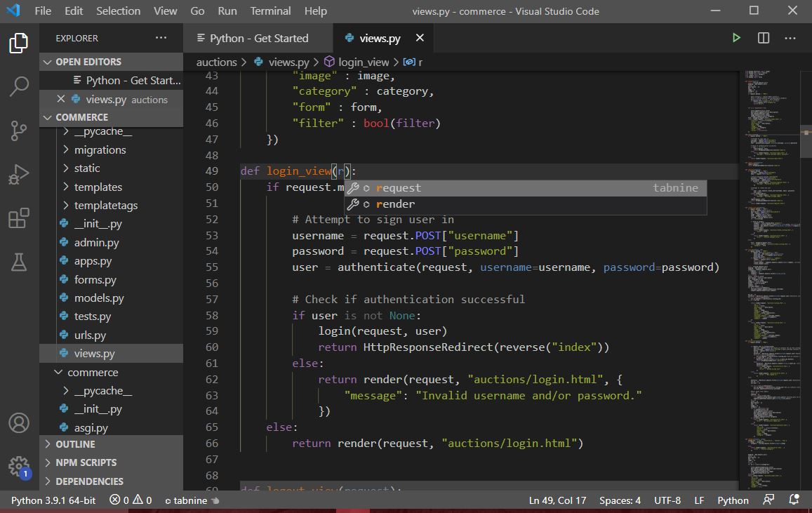Image resolution: width=812 pixels, height=513 pixels.
Task: Open the Search view in activity bar
Action: [x=19, y=87]
